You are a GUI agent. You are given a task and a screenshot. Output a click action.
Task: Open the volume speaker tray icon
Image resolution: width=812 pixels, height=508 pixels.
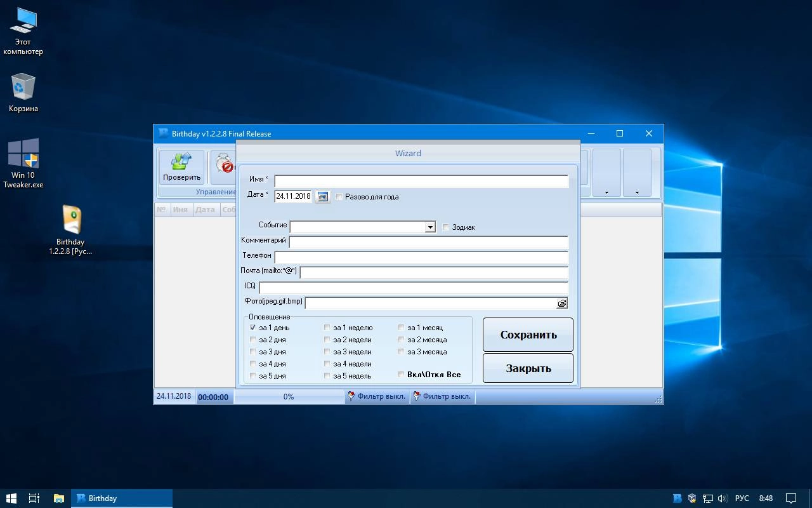point(722,498)
